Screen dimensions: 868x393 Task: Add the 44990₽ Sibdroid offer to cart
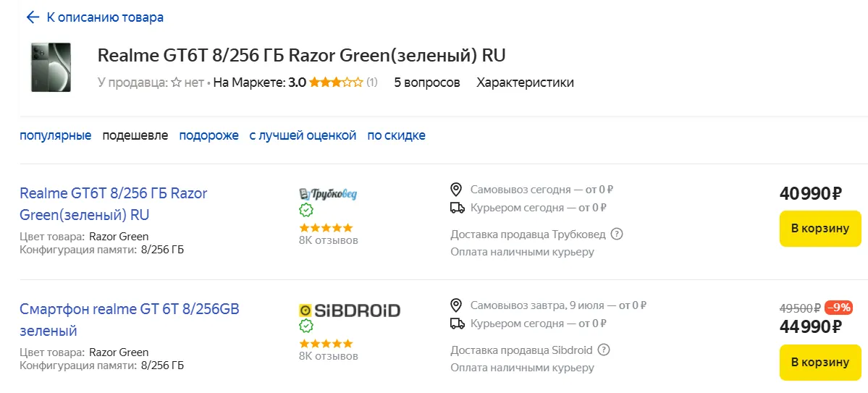[x=819, y=363]
